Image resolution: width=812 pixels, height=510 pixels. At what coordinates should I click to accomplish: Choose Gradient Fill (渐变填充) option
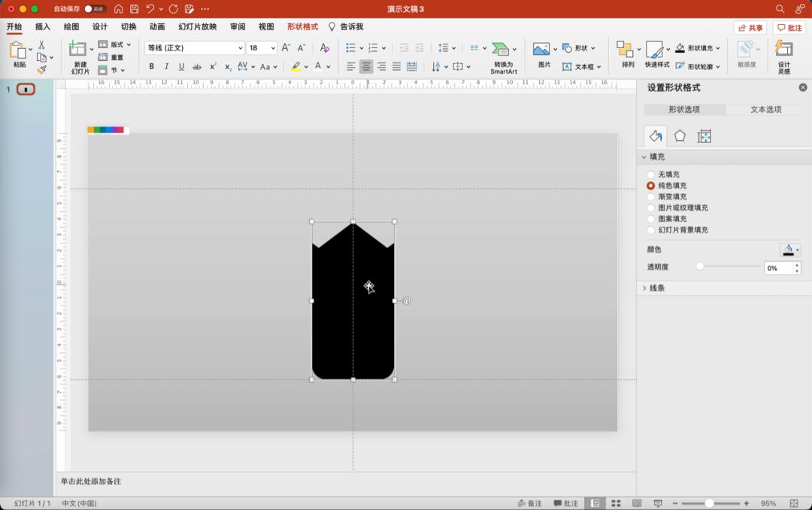tap(651, 196)
